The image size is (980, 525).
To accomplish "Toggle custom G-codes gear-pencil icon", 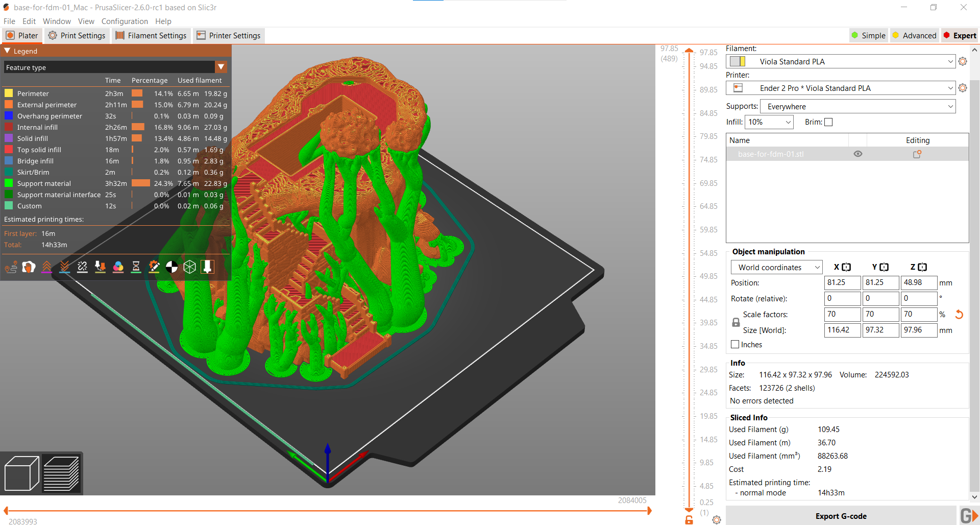I will coord(154,267).
